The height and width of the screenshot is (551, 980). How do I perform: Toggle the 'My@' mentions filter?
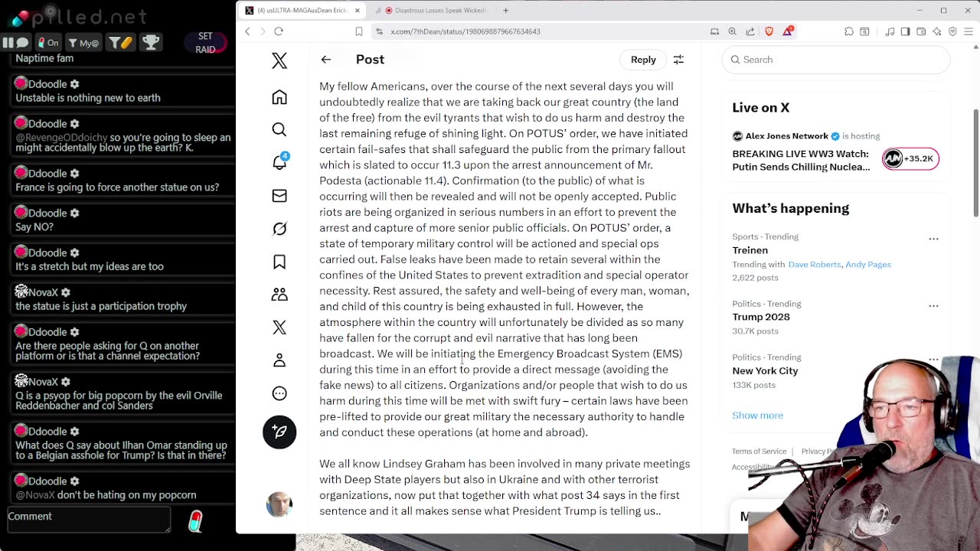[83, 43]
